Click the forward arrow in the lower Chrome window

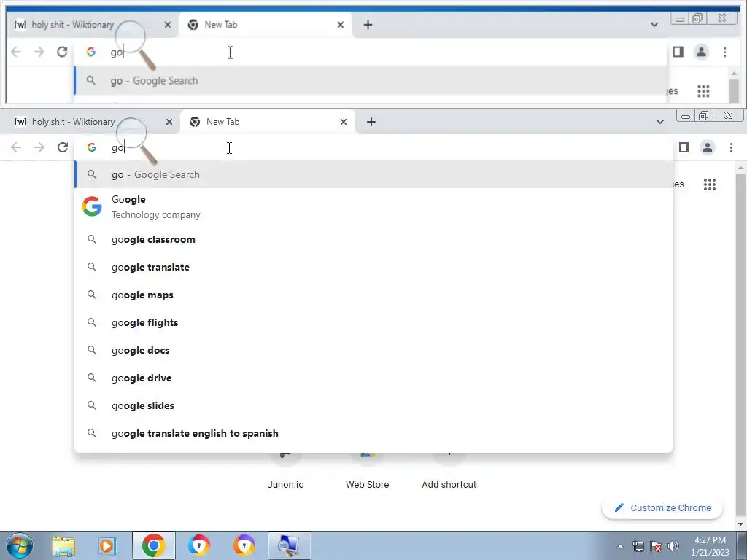tap(39, 147)
